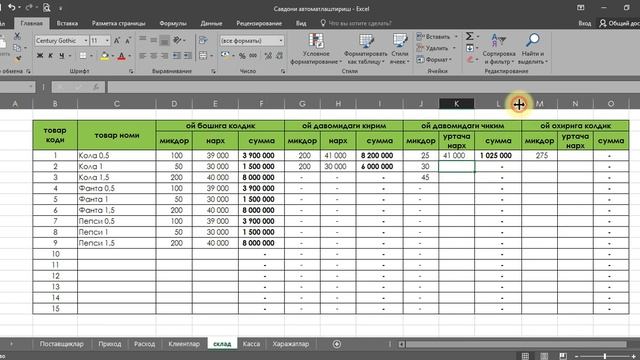Click the Wrap Text icon
The width and height of the screenshot is (640, 360).
pos(203,40)
